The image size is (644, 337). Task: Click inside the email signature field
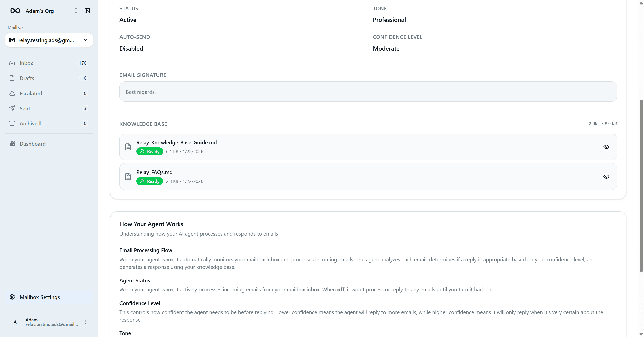(367, 92)
